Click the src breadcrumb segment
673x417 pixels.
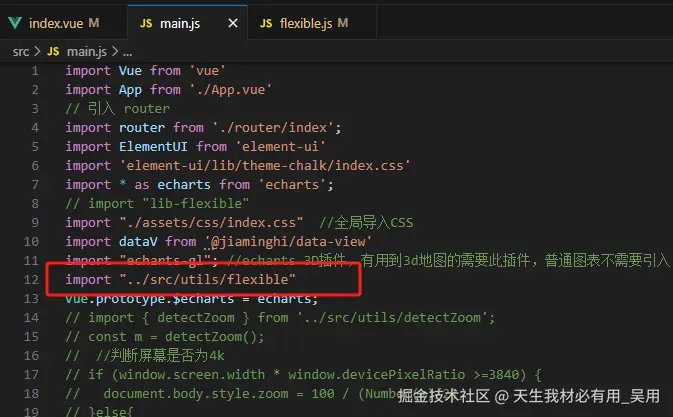point(21,52)
